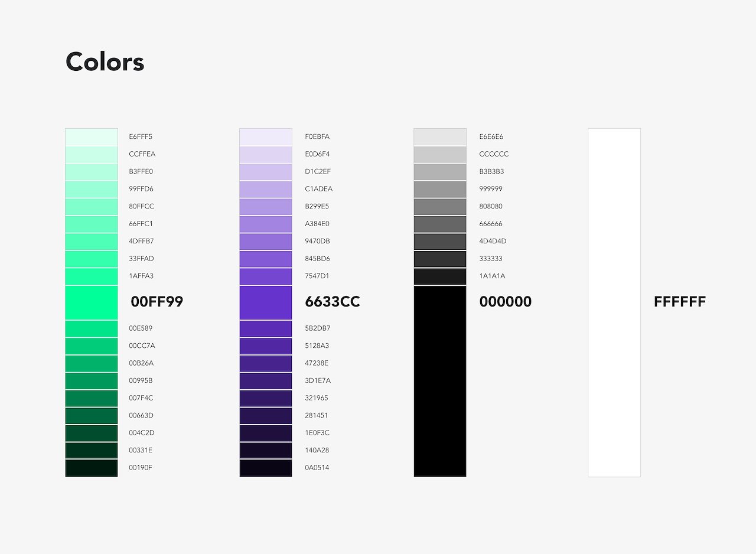Select the E6E6E6 light gray swatch

440,137
